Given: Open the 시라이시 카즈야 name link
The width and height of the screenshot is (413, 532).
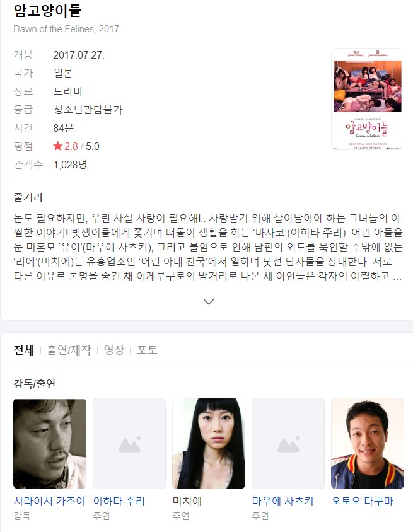Looking at the screenshot, I should click(50, 501).
